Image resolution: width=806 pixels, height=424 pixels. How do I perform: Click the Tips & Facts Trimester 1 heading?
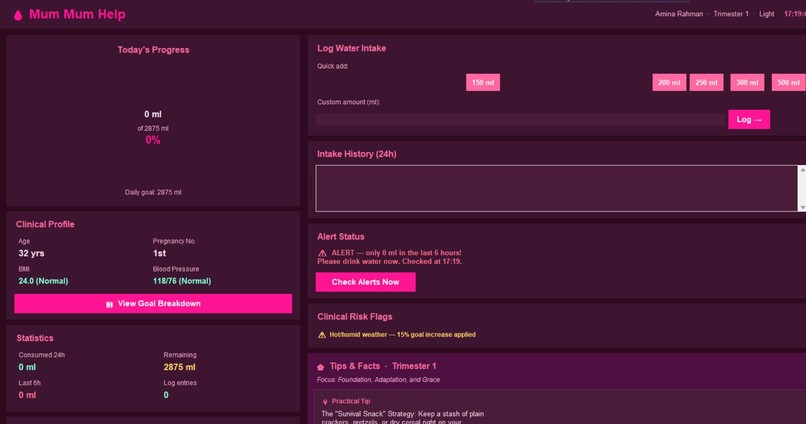[382, 366]
